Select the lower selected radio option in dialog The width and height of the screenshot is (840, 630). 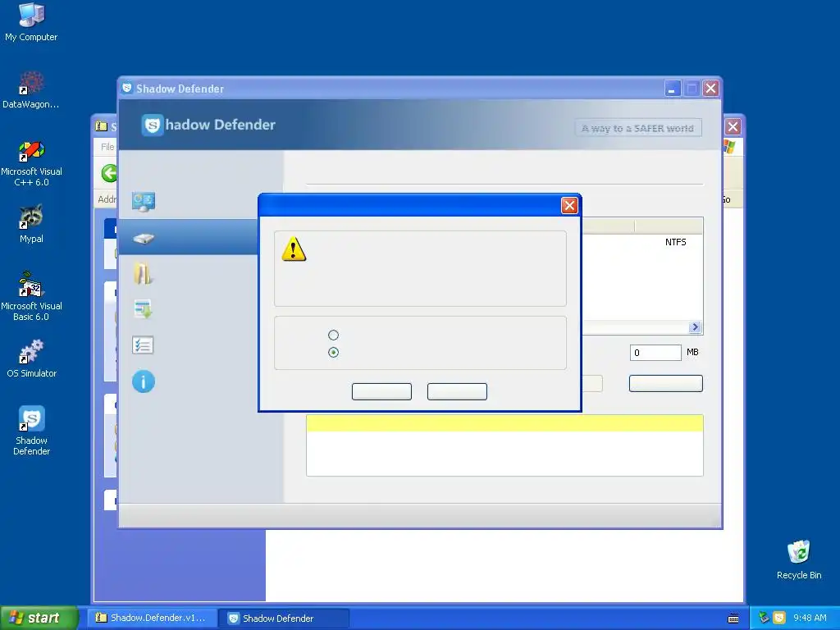[x=333, y=353]
